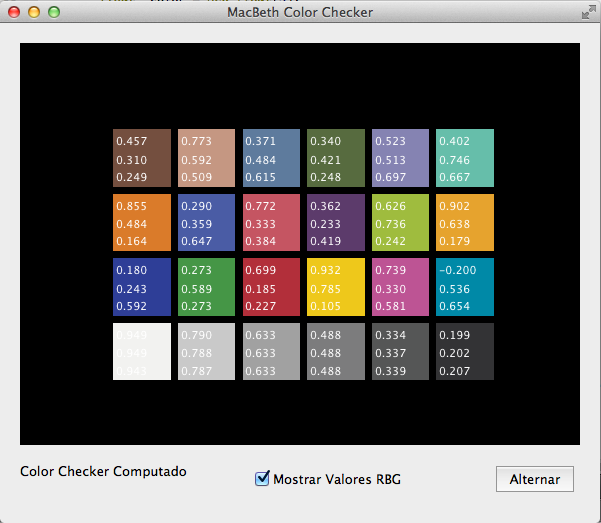Choose the orange swatch with 0.855

(142, 222)
